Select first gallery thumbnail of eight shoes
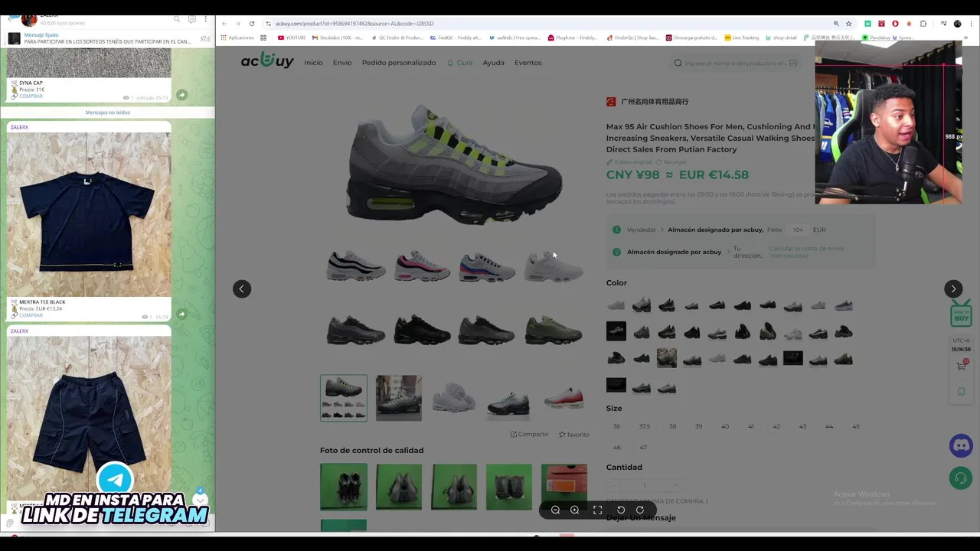Viewport: 980px width, 551px height. tap(344, 398)
